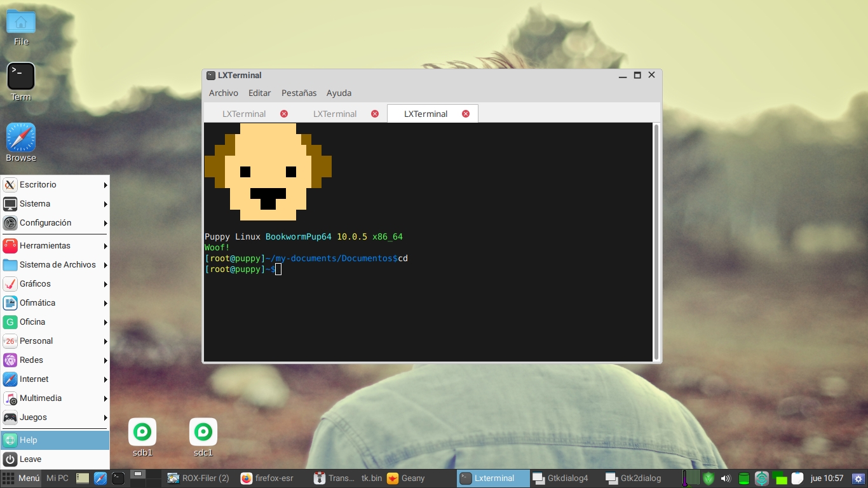Select Help in the start menu
Screen dimensions: 868x488
click(x=55, y=440)
